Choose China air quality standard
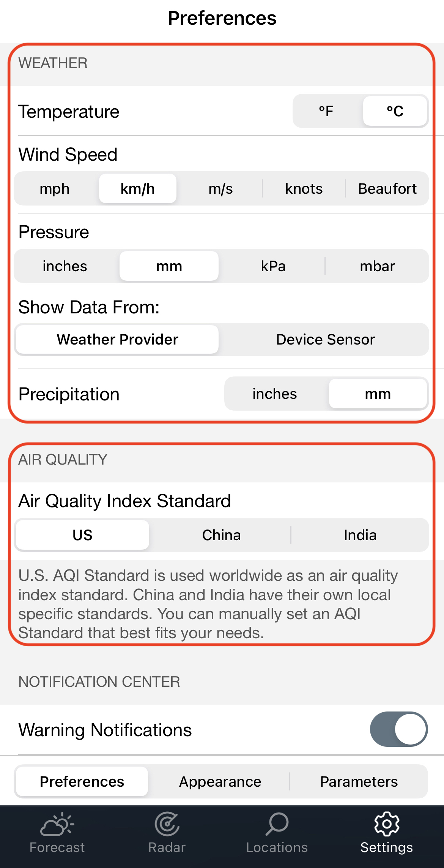The width and height of the screenshot is (444, 868). pos(222,535)
